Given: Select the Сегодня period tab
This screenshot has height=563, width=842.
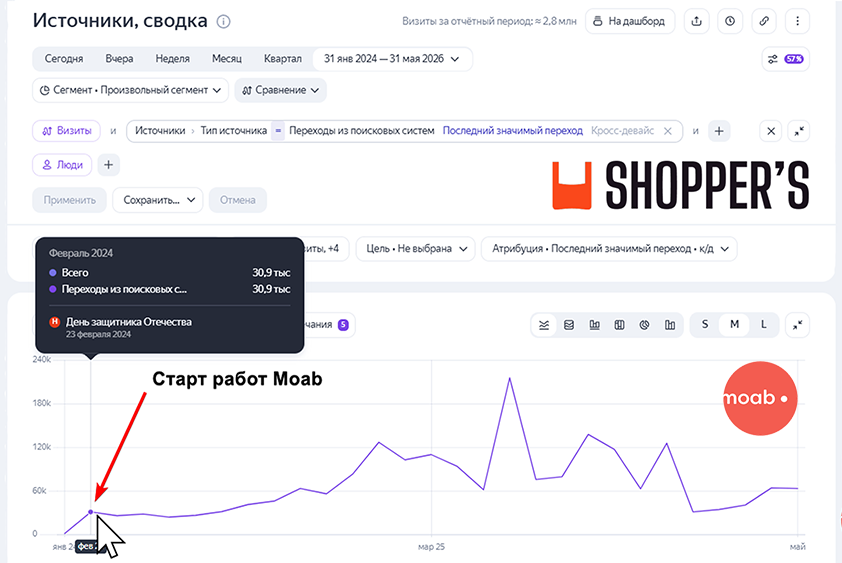Looking at the screenshot, I should tap(64, 59).
